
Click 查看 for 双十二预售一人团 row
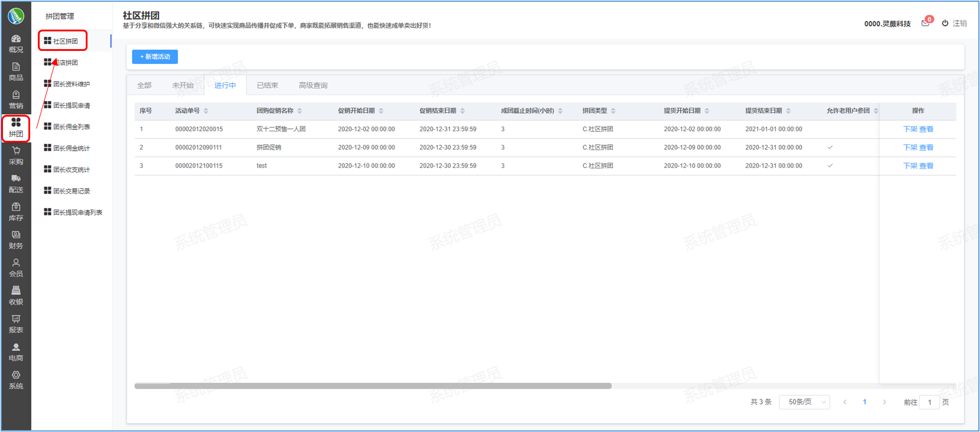tap(926, 129)
